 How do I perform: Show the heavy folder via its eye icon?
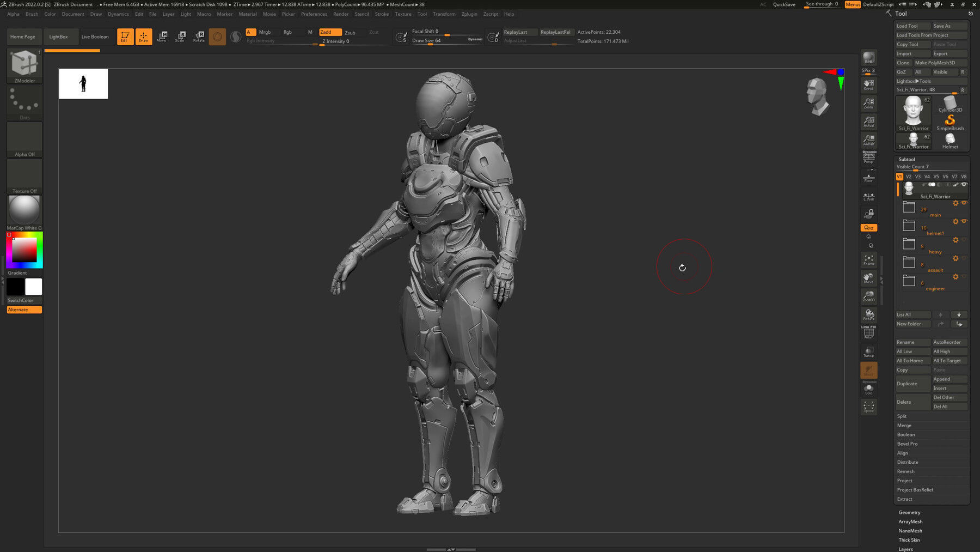(x=964, y=240)
